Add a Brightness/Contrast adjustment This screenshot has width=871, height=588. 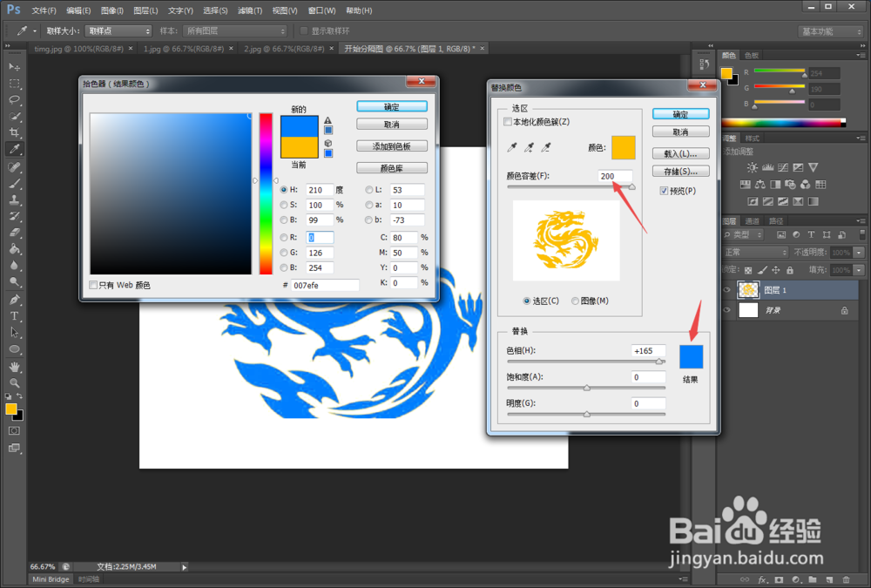[x=753, y=167]
